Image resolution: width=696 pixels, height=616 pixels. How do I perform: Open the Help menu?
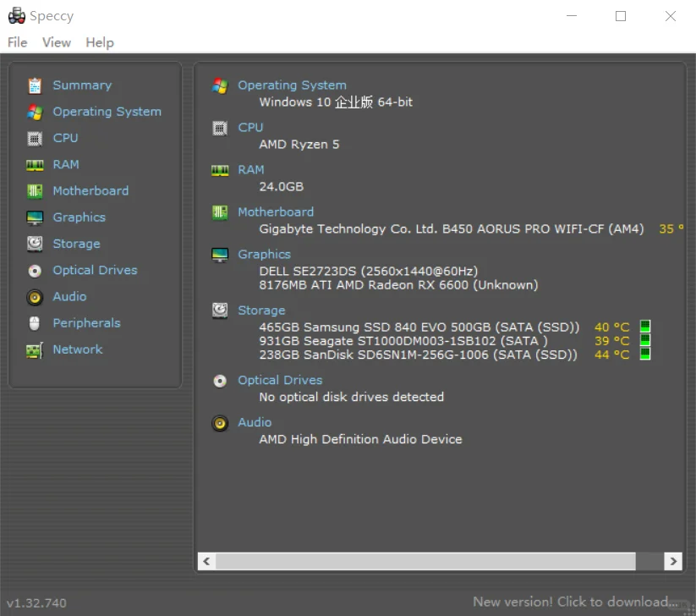pos(100,42)
